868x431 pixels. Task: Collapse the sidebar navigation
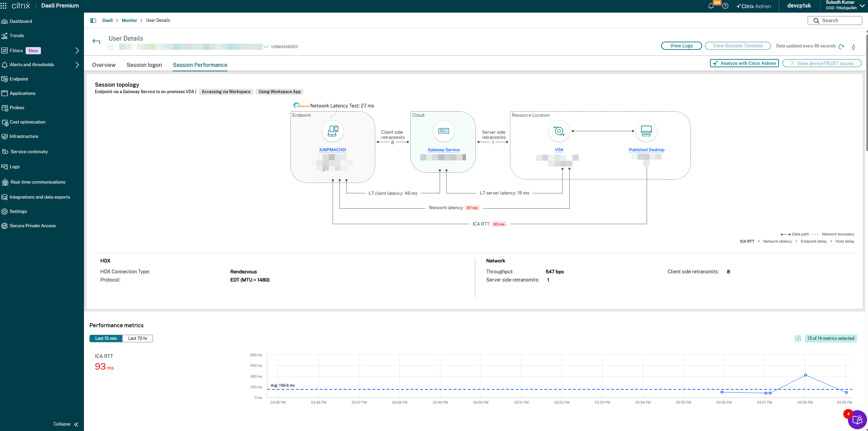[66, 424]
